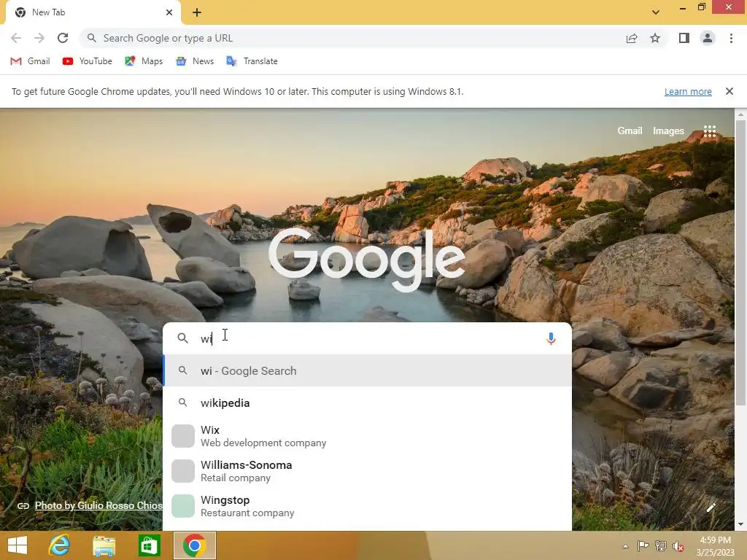747x560 pixels.
Task: Launch Internet Explorer from taskbar
Action: pos(60,545)
